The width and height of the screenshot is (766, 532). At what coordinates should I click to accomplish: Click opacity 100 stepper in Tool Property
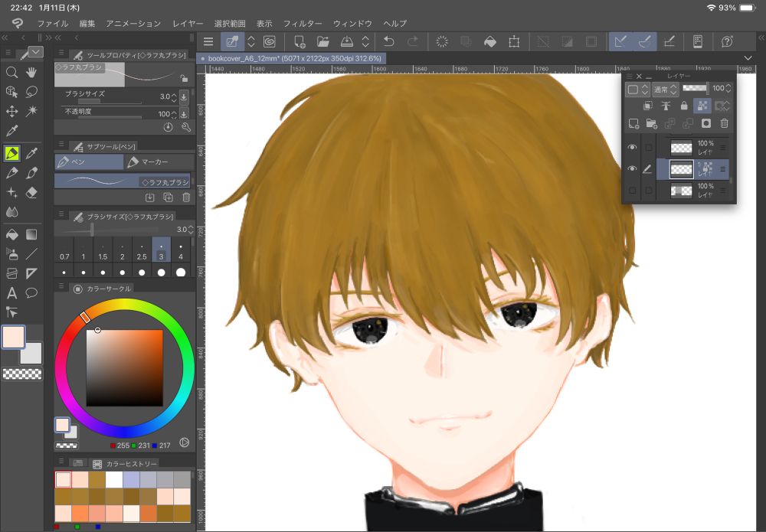(x=173, y=114)
